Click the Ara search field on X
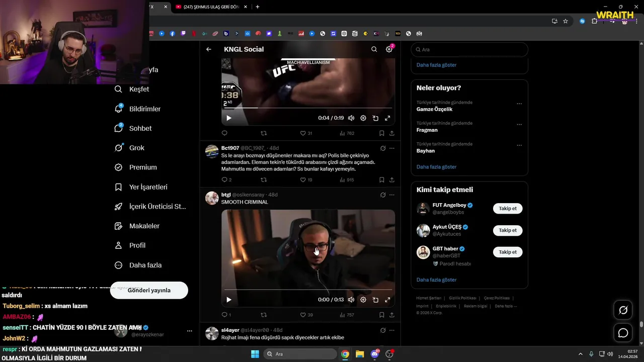Viewport: 644px width, 362px height. tap(469, 49)
